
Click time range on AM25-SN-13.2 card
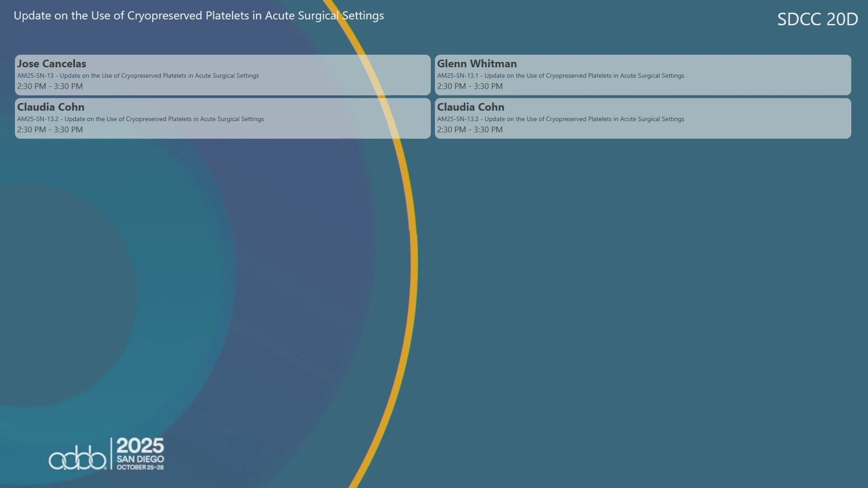point(50,130)
